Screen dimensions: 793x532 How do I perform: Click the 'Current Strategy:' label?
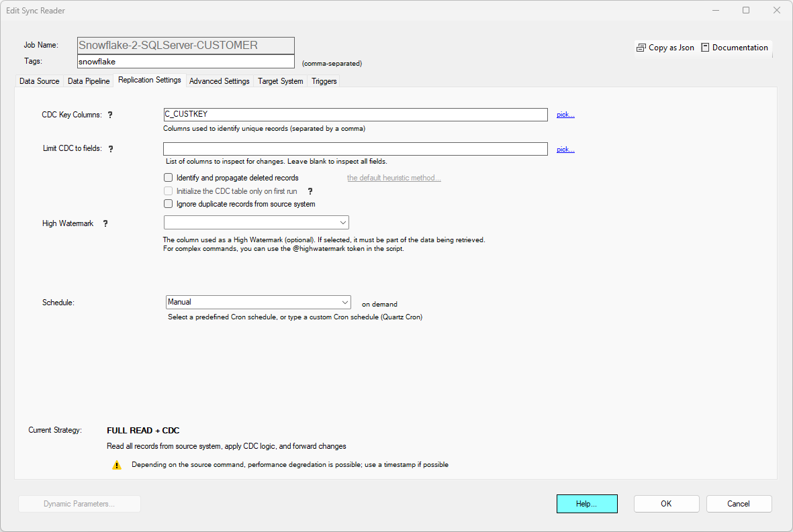pos(55,430)
